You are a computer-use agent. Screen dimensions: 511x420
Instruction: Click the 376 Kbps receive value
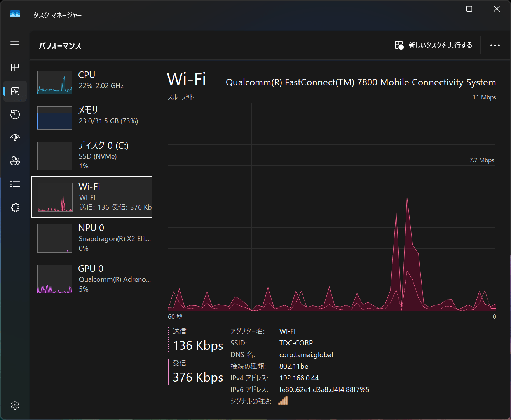tap(198, 377)
